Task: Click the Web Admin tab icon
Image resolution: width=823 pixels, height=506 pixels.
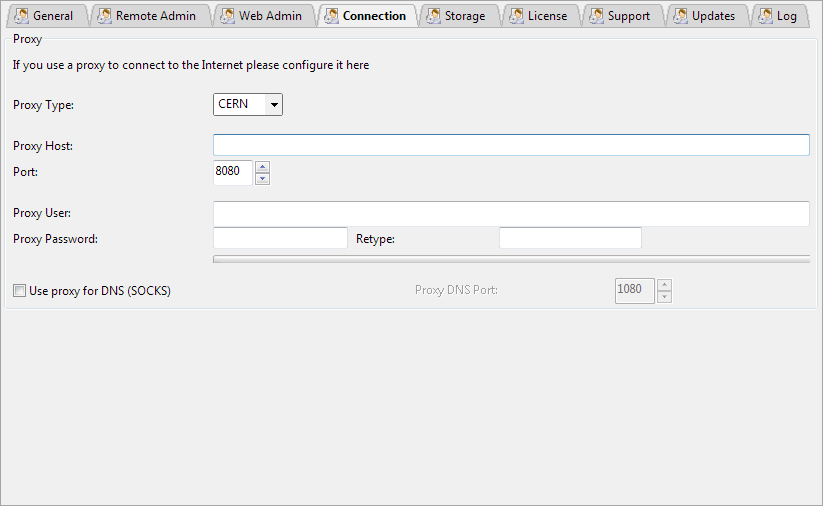Action: coord(227,16)
